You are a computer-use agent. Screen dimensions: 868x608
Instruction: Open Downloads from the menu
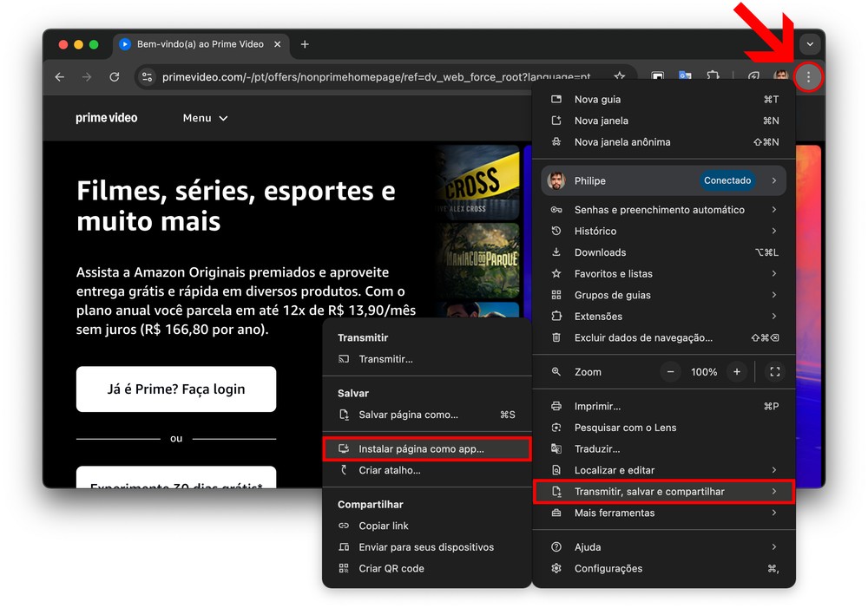tap(664, 252)
